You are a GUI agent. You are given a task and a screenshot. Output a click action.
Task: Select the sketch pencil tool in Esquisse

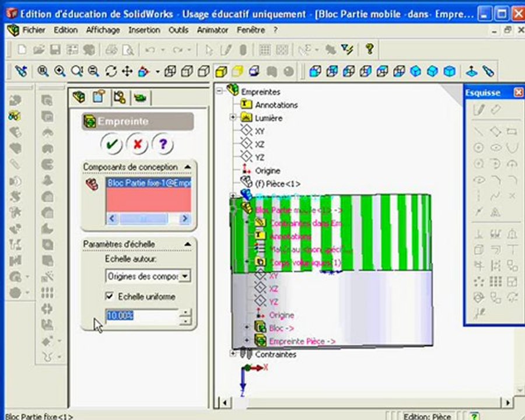click(479, 109)
